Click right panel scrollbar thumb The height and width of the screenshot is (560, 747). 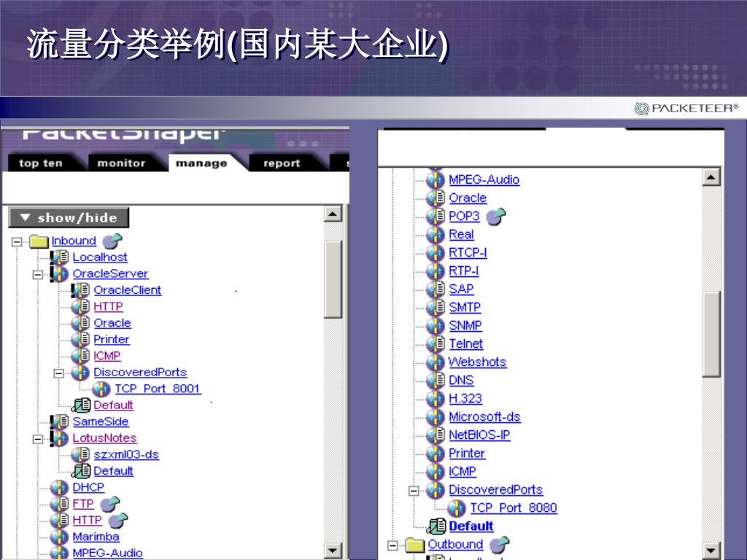[x=711, y=334]
